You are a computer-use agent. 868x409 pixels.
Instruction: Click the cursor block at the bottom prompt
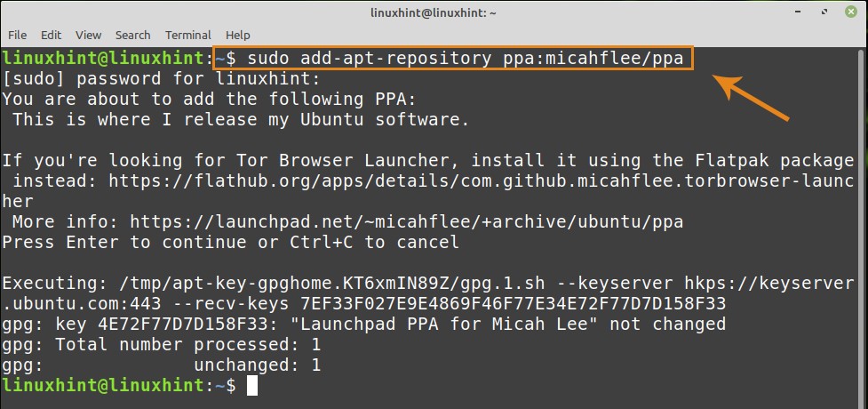tap(252, 386)
